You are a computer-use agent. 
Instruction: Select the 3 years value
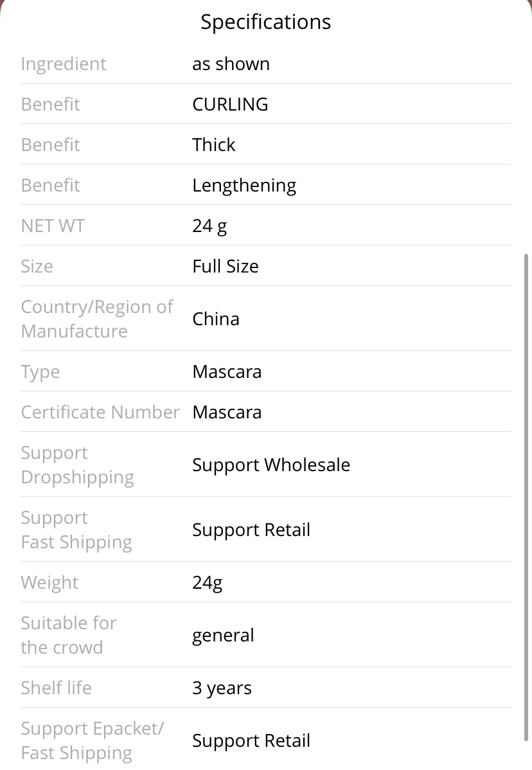(x=222, y=688)
